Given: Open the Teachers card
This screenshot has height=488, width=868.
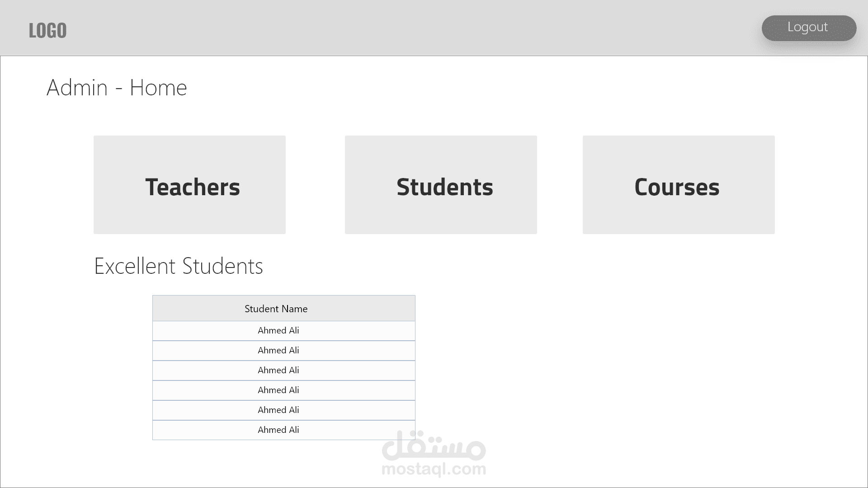Looking at the screenshot, I should [189, 185].
